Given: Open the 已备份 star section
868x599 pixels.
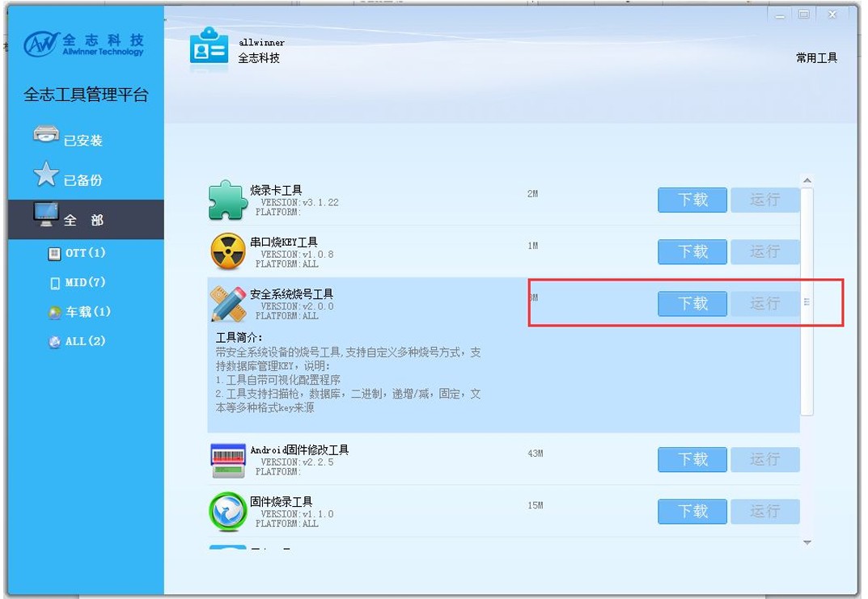Looking at the screenshot, I should coord(67,176).
